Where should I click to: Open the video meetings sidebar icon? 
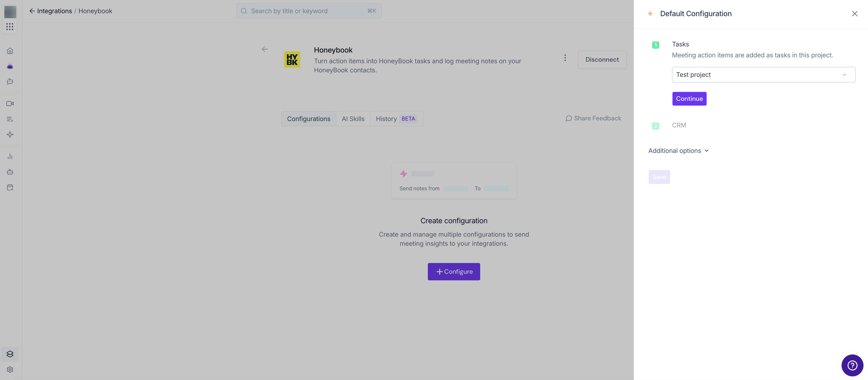coord(10,104)
